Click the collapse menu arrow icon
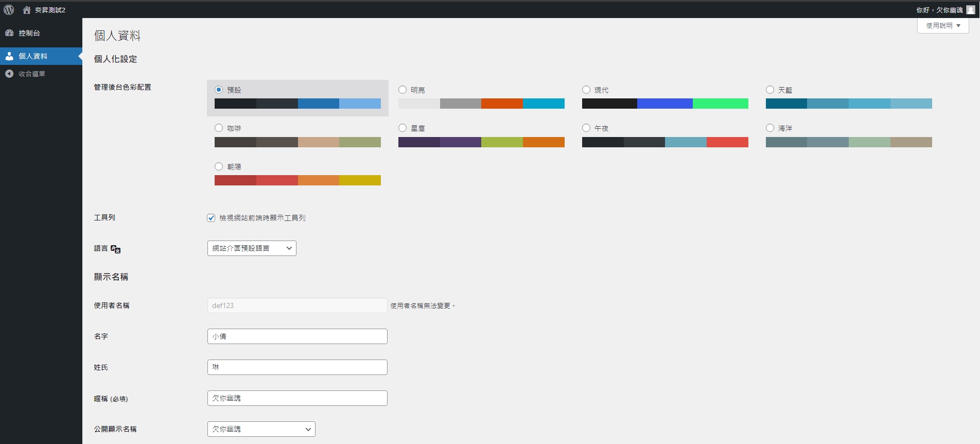This screenshot has width=980, height=444. tap(9, 74)
